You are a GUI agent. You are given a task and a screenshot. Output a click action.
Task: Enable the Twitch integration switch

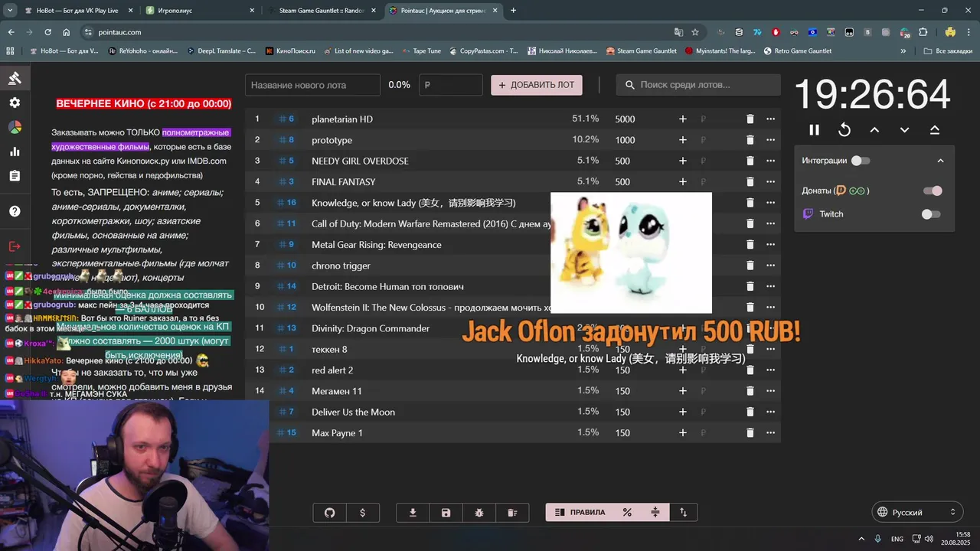click(x=931, y=214)
